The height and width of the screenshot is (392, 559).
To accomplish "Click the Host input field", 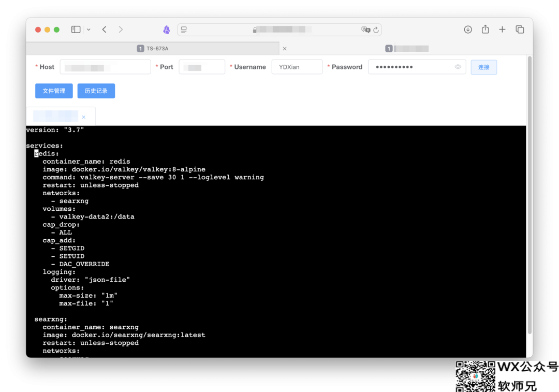I will (x=105, y=67).
